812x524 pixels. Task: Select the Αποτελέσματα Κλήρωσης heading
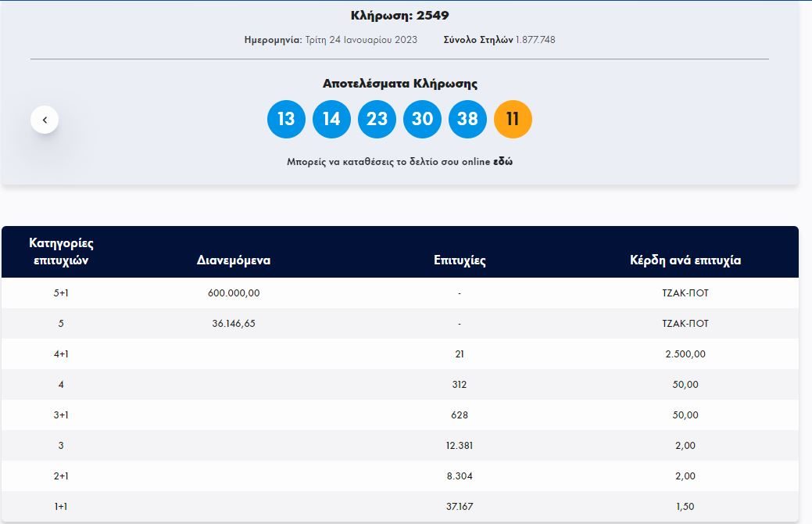pyautogui.click(x=402, y=83)
